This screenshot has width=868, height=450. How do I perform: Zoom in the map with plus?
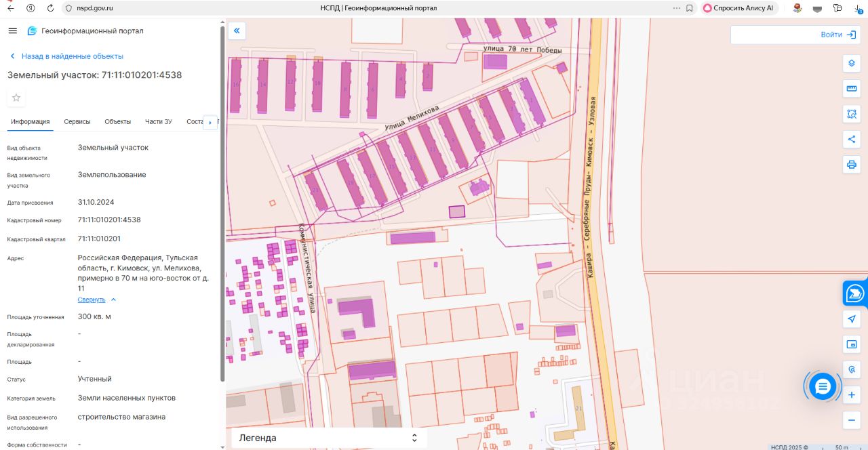852,395
